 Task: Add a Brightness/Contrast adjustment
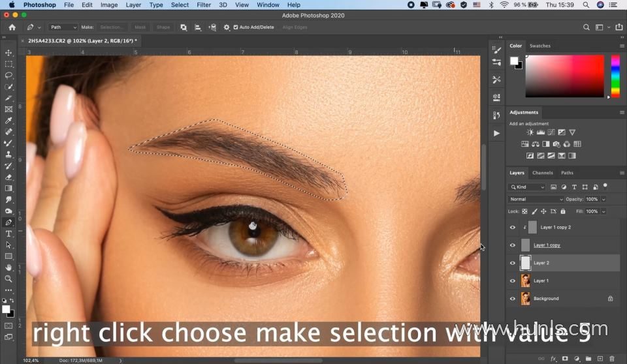click(530, 132)
